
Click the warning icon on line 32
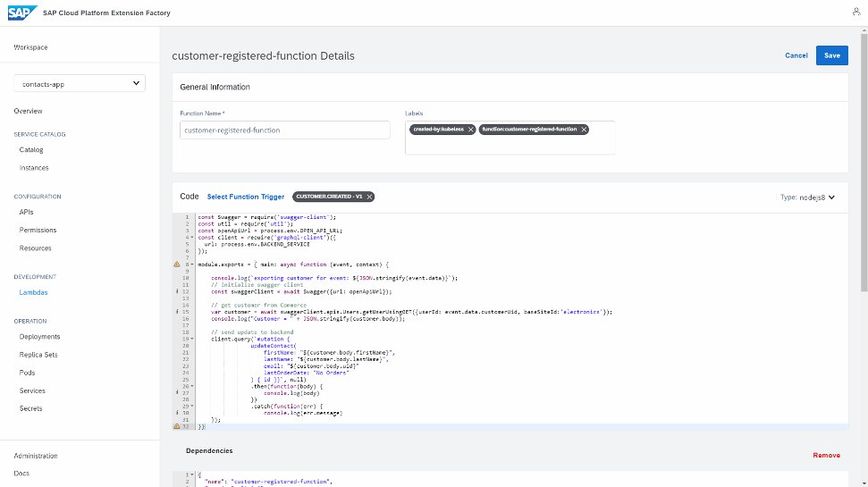[x=177, y=426]
